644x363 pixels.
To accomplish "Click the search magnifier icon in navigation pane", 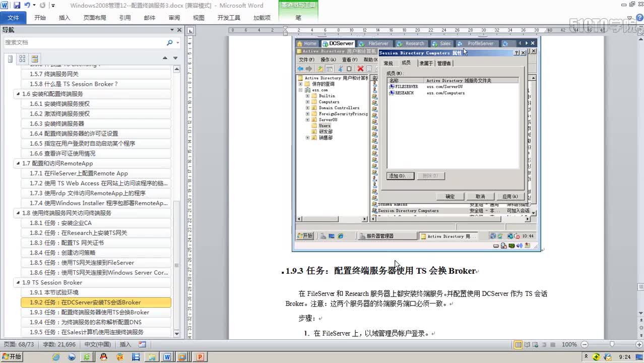I will coord(170,42).
